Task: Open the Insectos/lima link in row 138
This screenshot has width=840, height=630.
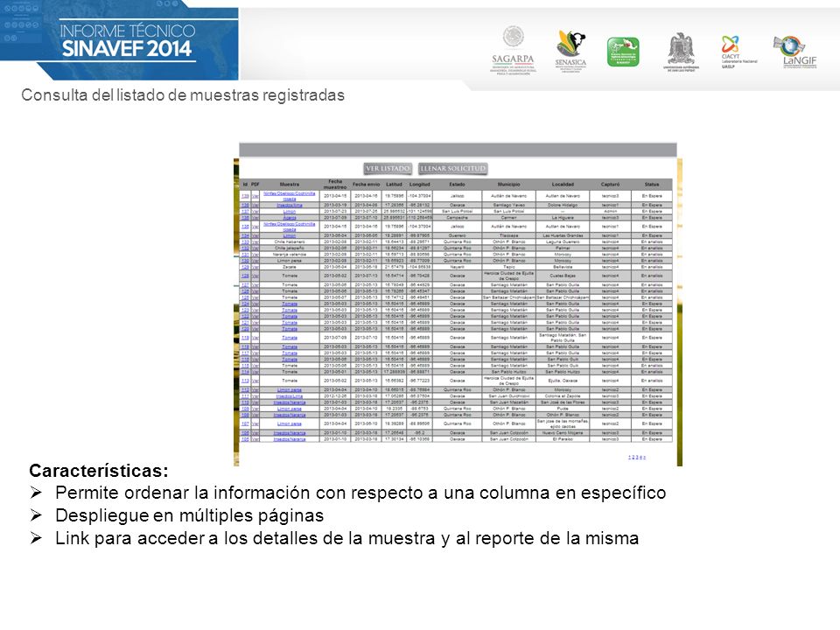Action: [290, 205]
